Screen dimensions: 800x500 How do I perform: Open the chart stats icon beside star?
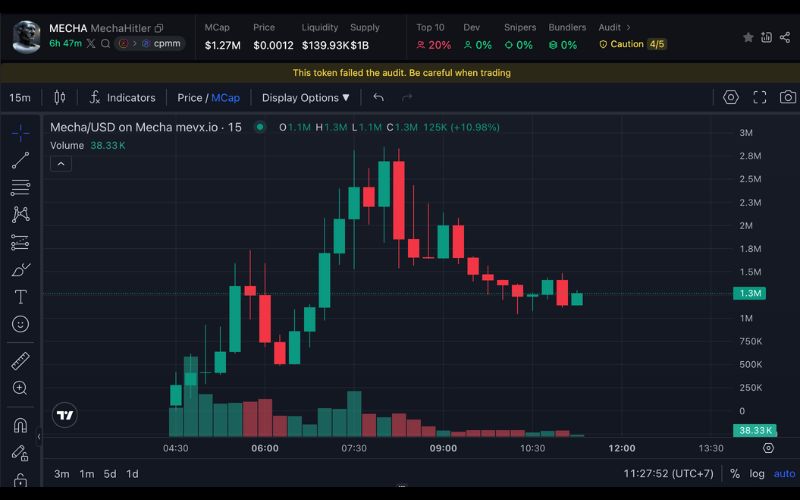pos(766,37)
